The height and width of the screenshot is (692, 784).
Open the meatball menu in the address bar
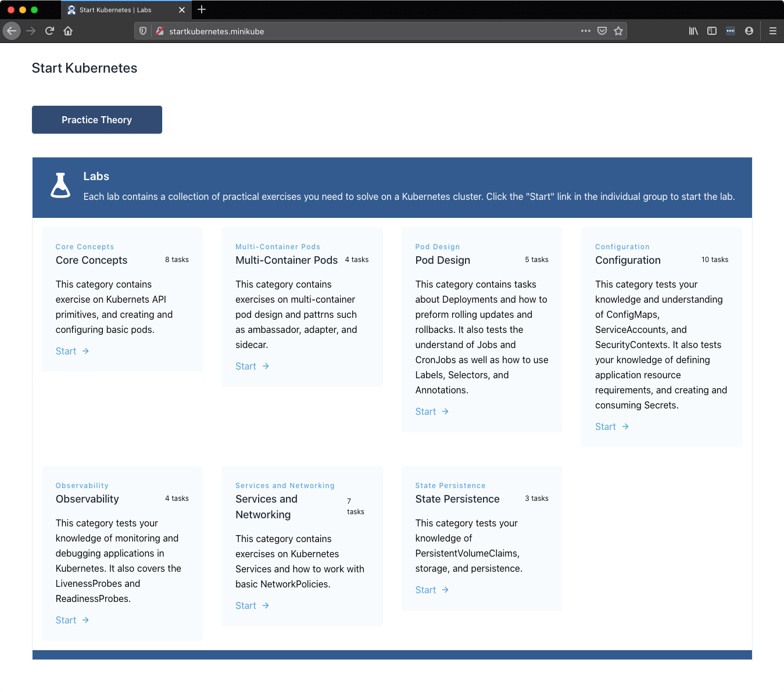coord(585,31)
